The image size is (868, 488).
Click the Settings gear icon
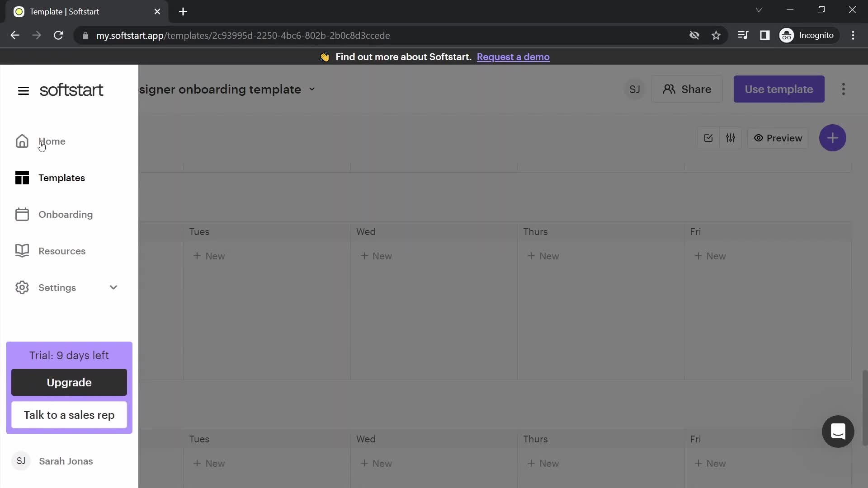[22, 287]
